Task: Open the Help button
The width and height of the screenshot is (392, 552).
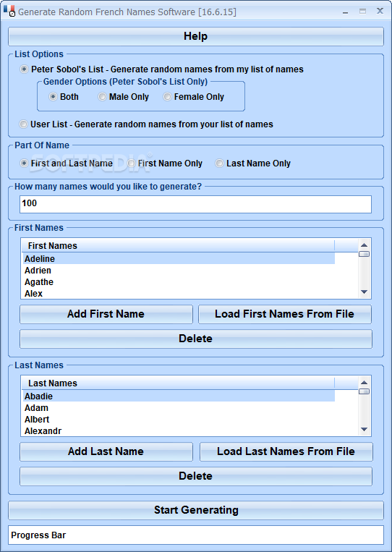Action: (196, 36)
